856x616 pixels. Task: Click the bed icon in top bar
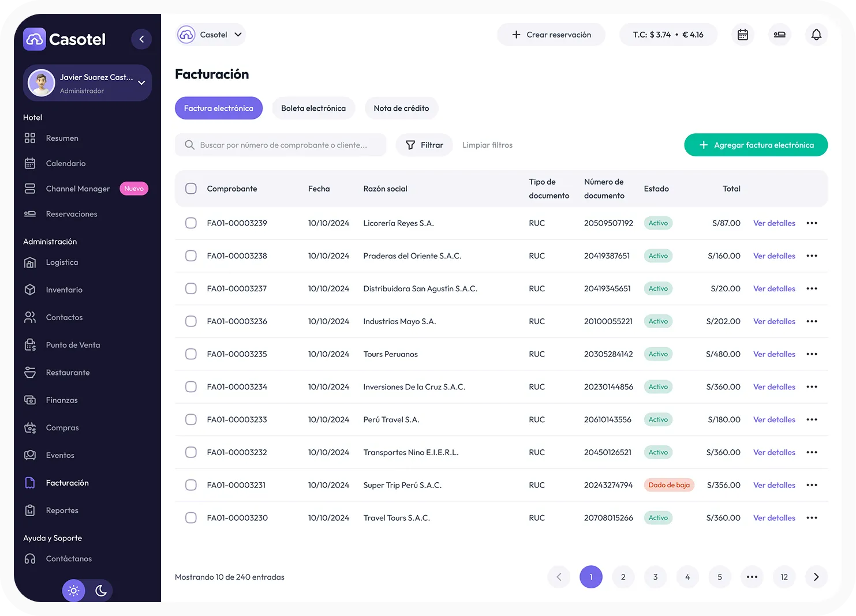(779, 35)
